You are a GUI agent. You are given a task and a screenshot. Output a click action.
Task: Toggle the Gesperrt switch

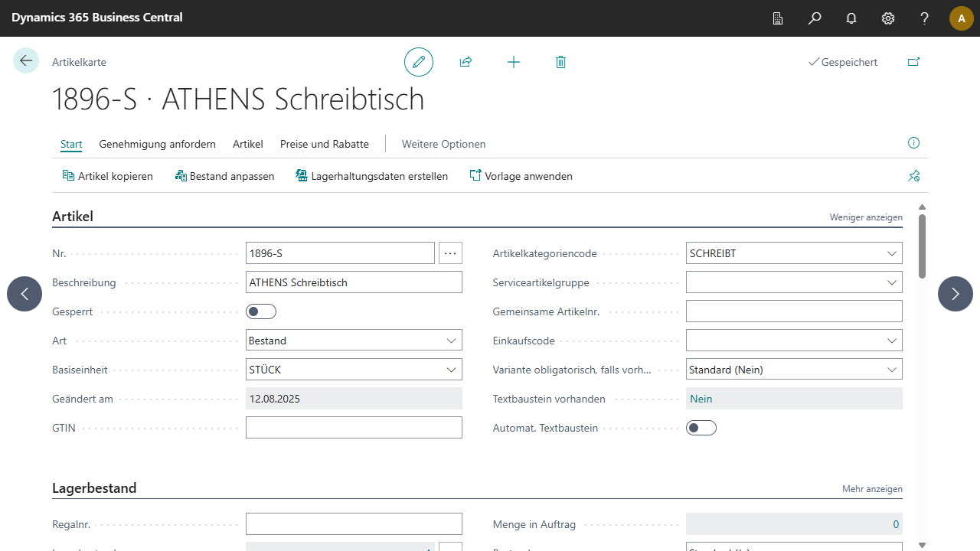point(261,311)
